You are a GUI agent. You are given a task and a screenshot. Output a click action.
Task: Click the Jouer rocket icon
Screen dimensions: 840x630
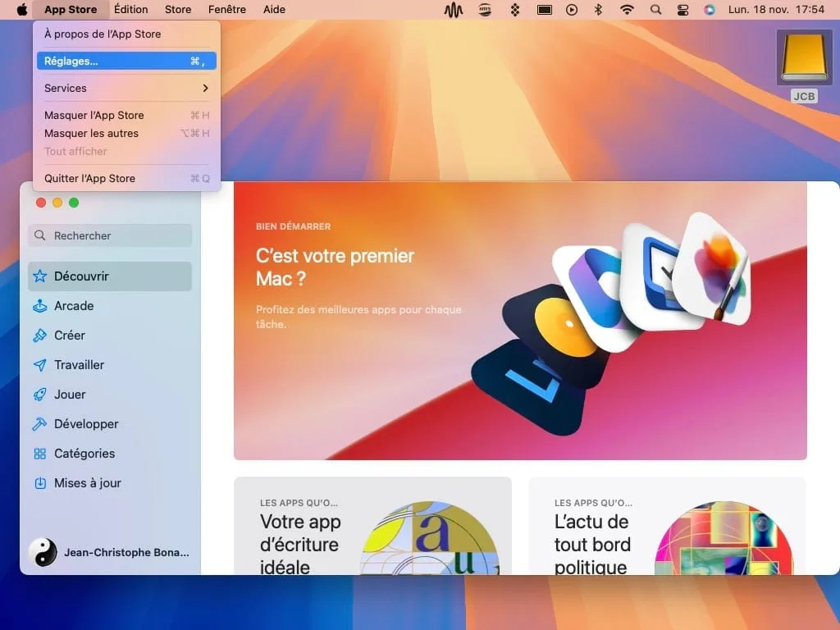(x=39, y=395)
